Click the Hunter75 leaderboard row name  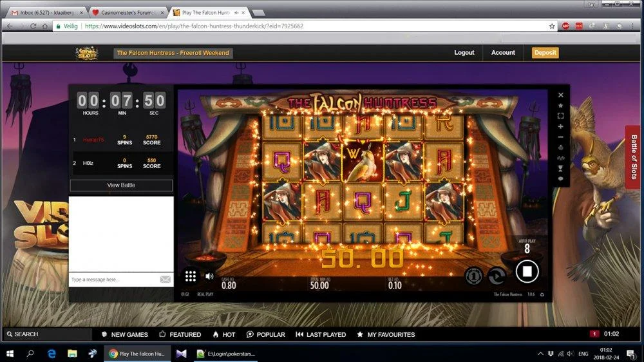pos(93,140)
